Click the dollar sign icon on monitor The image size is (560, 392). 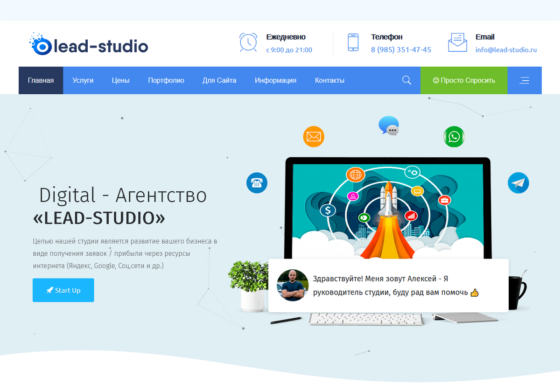coord(328,210)
